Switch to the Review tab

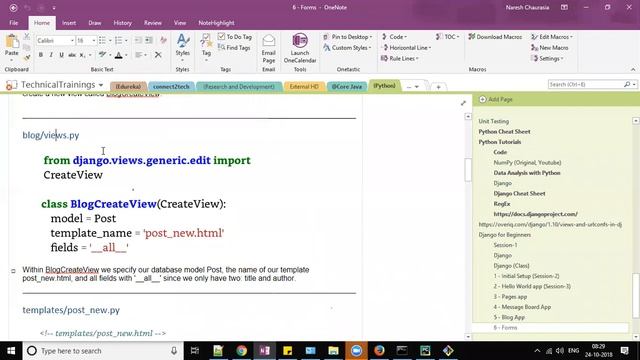coord(153,23)
